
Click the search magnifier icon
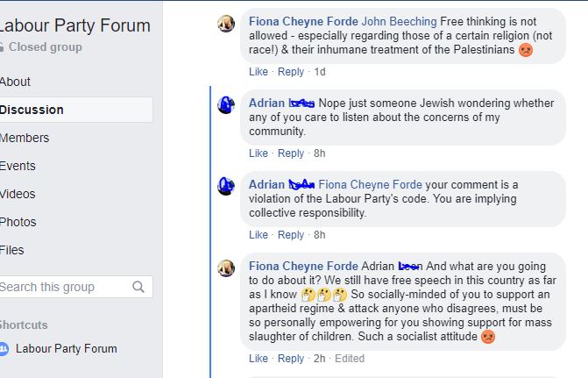tap(138, 287)
